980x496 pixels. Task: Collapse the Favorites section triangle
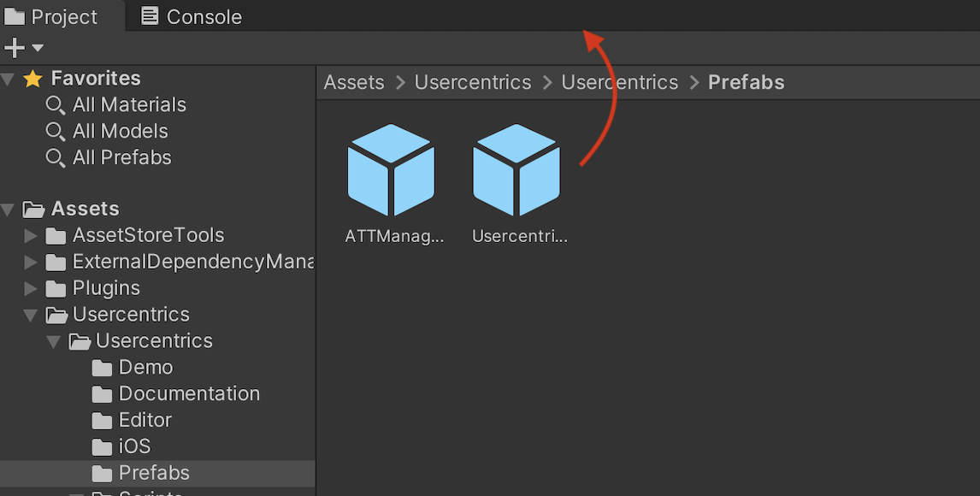click(x=8, y=80)
